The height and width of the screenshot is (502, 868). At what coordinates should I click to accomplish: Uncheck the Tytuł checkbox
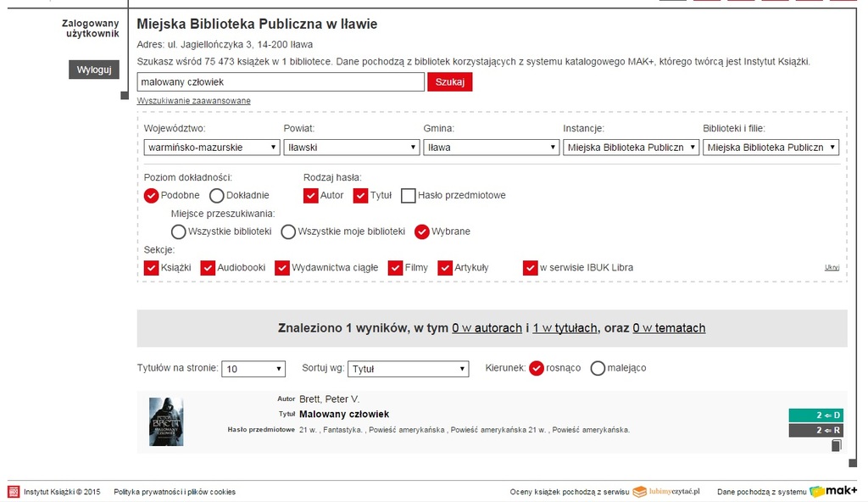(360, 196)
